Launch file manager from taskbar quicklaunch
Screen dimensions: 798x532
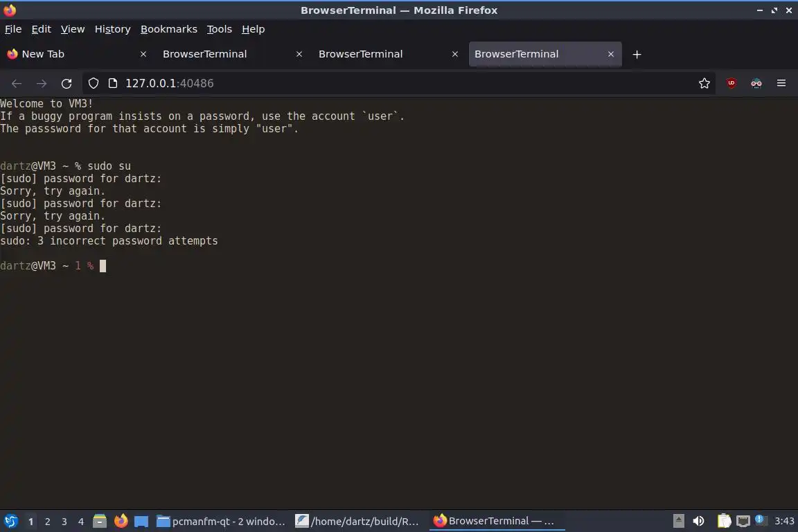coord(100,522)
